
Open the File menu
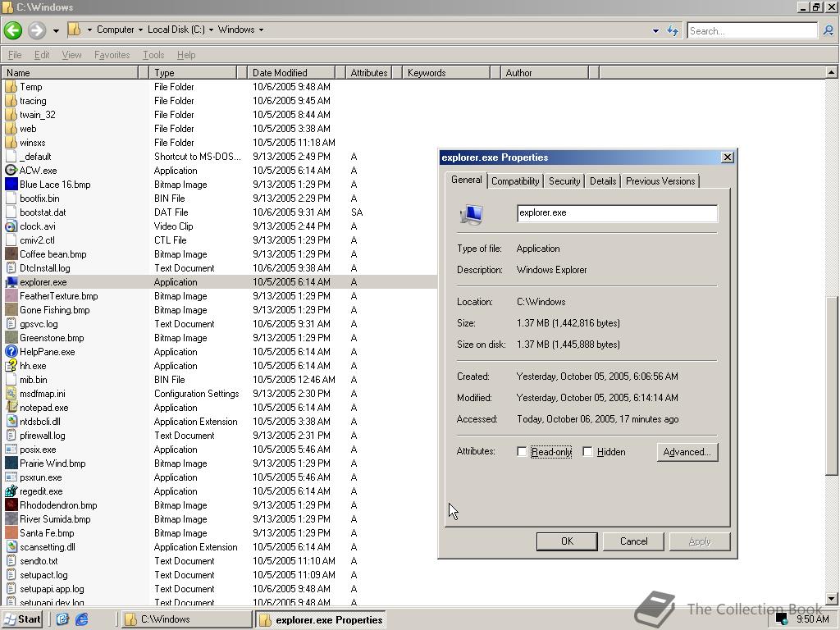pyautogui.click(x=15, y=55)
